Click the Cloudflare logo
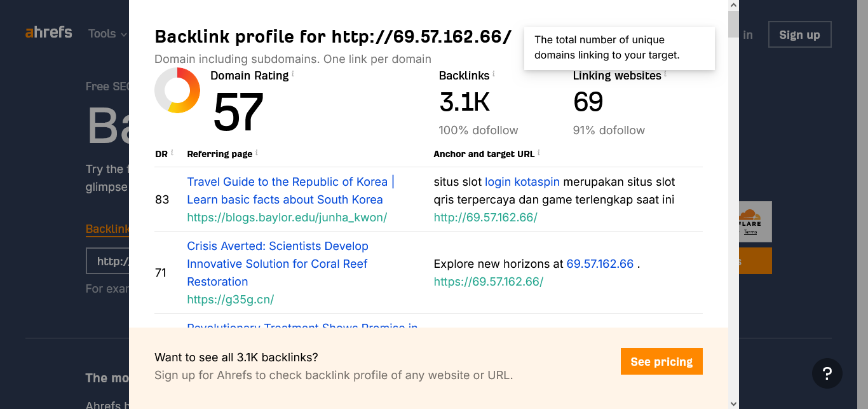 750,221
